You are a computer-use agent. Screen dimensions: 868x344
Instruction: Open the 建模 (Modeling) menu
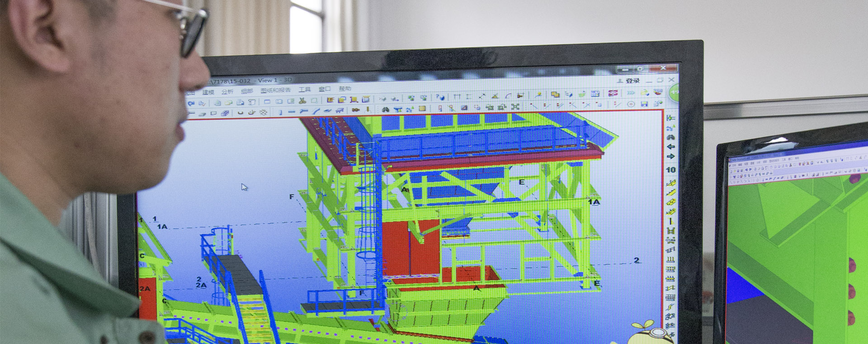tap(208, 92)
